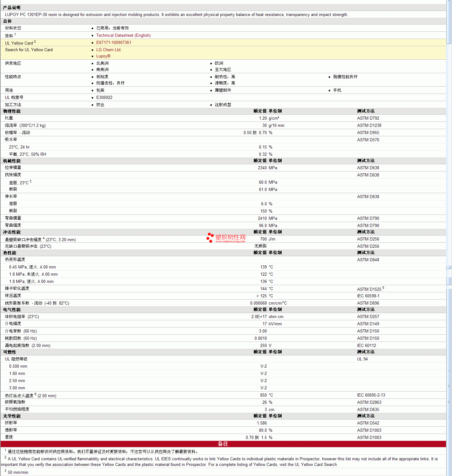
Task: Select the oxygen index value 26 %
Action: point(267,403)
